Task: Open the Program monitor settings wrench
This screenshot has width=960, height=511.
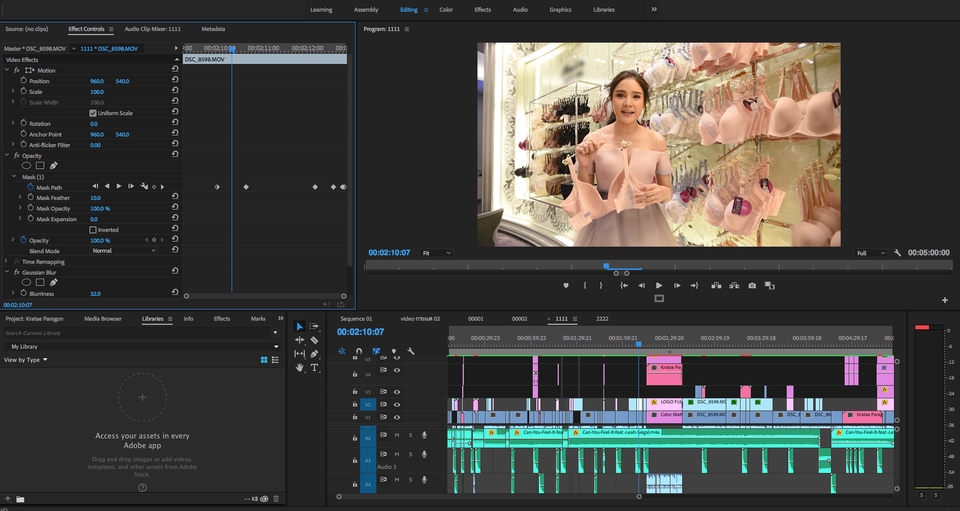Action: [x=897, y=253]
